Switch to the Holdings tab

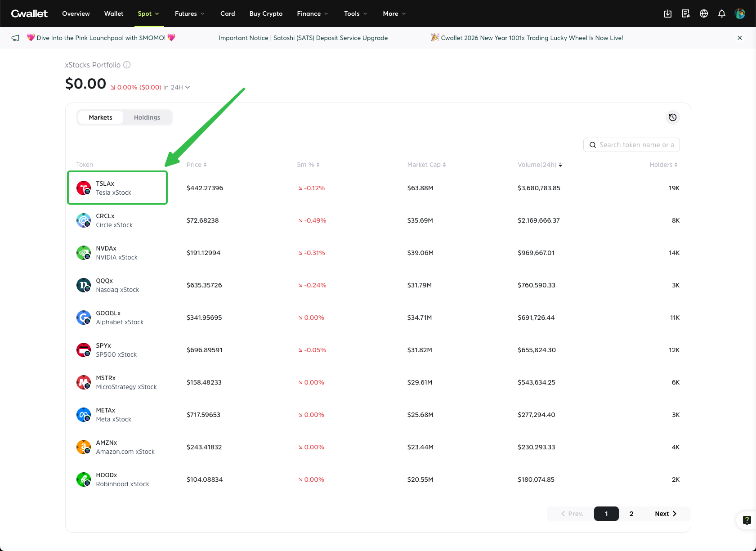147,117
